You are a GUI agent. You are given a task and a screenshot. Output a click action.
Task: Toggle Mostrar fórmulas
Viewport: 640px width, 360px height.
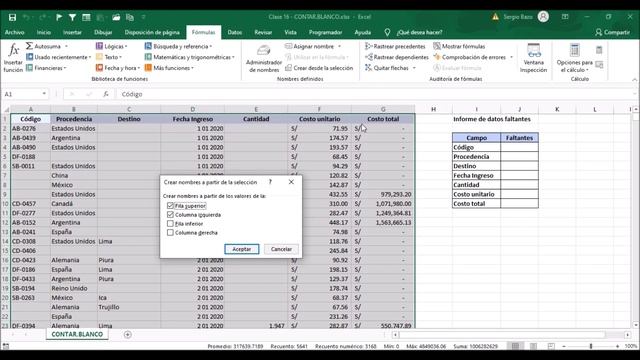click(459, 46)
